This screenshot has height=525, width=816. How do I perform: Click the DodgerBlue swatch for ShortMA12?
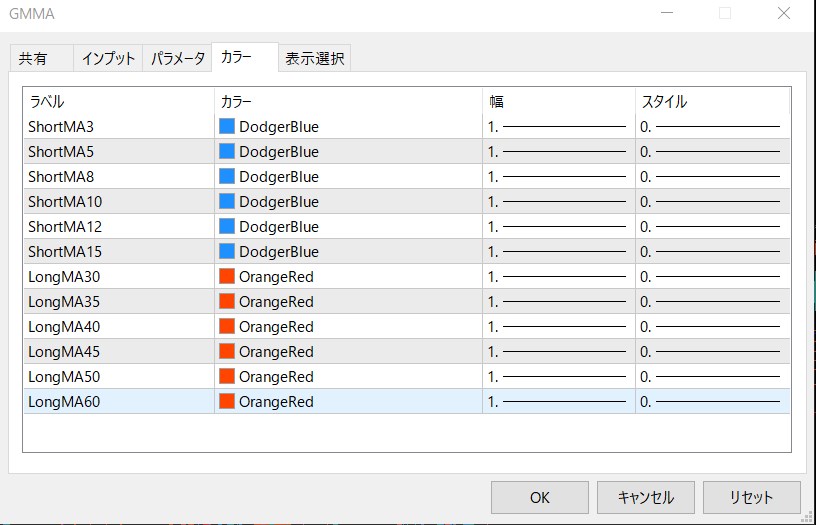point(227,226)
